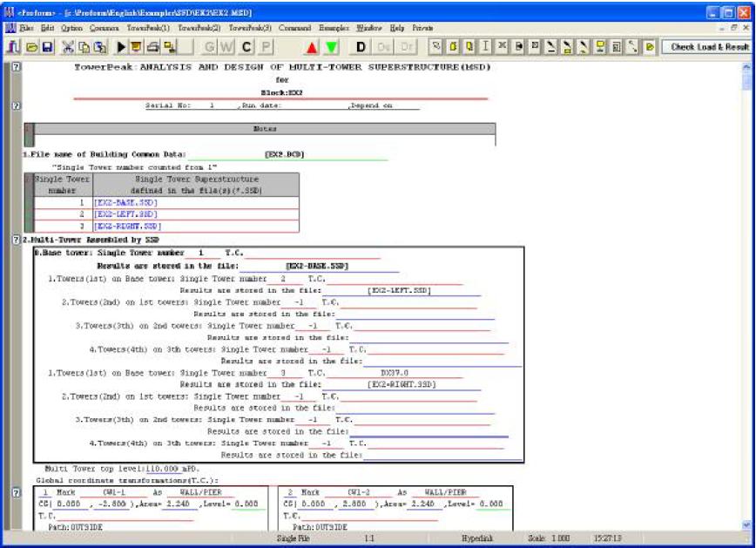
Task: Click the calculator sheet toolbar icon
Action: point(617,47)
